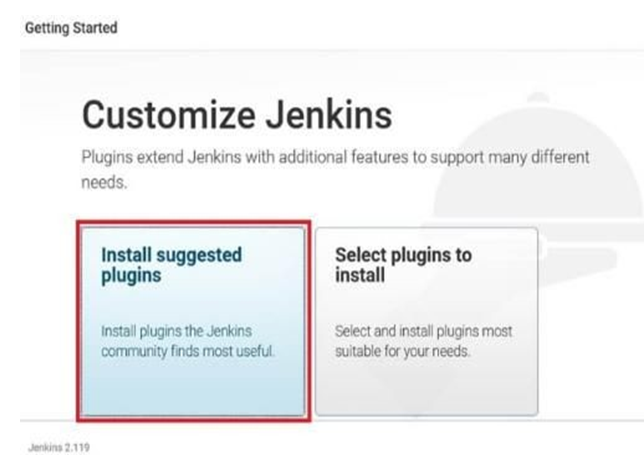This screenshot has width=644, height=476.
Task: Click the divider line above the version footer
Action: pos(332,421)
